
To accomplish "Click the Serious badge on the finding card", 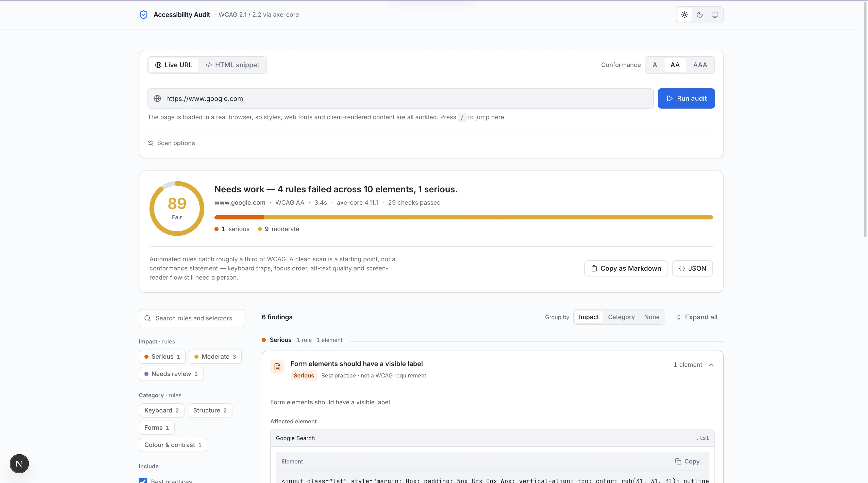I will click(304, 375).
